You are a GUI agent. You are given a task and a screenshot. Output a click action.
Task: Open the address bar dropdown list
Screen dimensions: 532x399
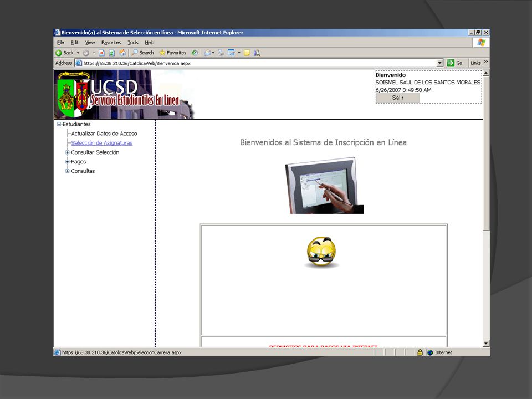tap(439, 63)
